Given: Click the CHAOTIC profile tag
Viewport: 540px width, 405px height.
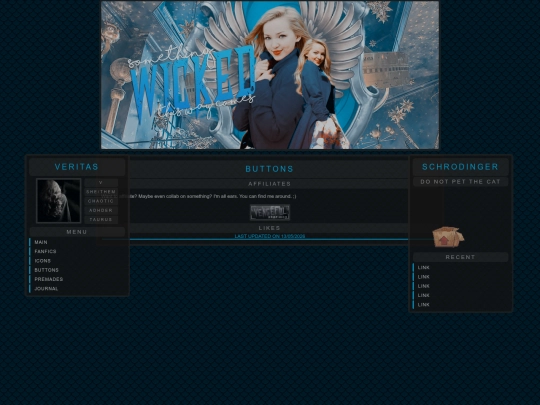Looking at the screenshot, I should click(x=101, y=201).
